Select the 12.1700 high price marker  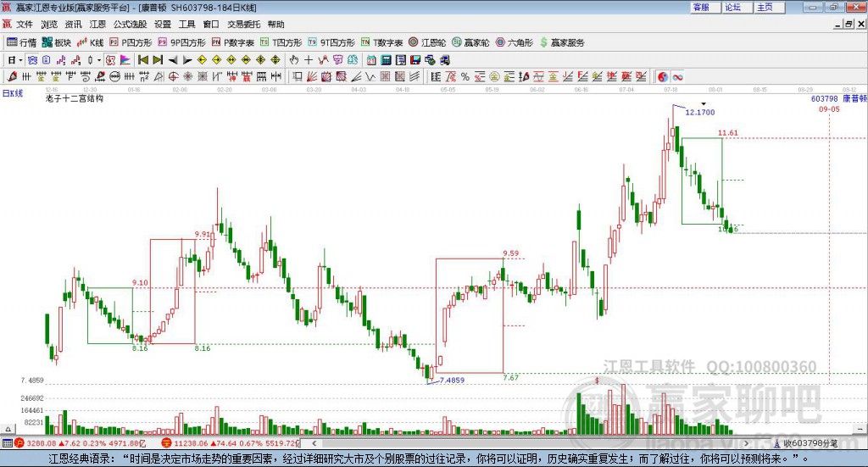[x=699, y=113]
